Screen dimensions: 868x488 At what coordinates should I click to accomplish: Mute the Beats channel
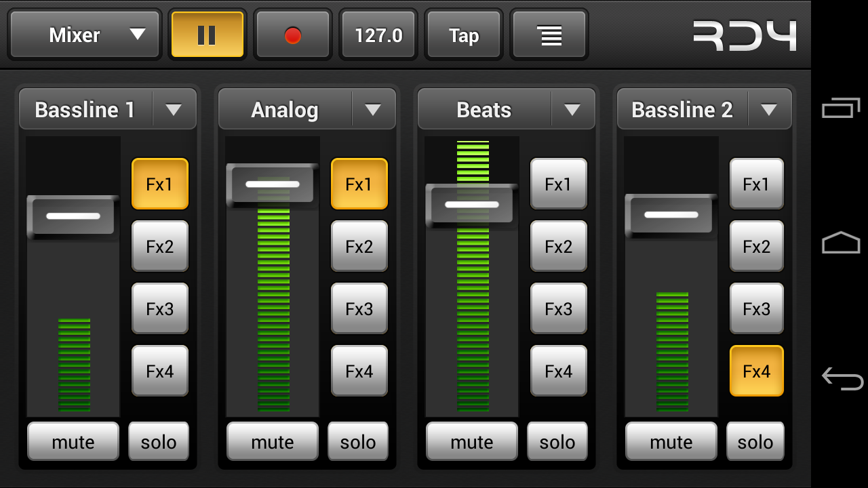pos(471,441)
